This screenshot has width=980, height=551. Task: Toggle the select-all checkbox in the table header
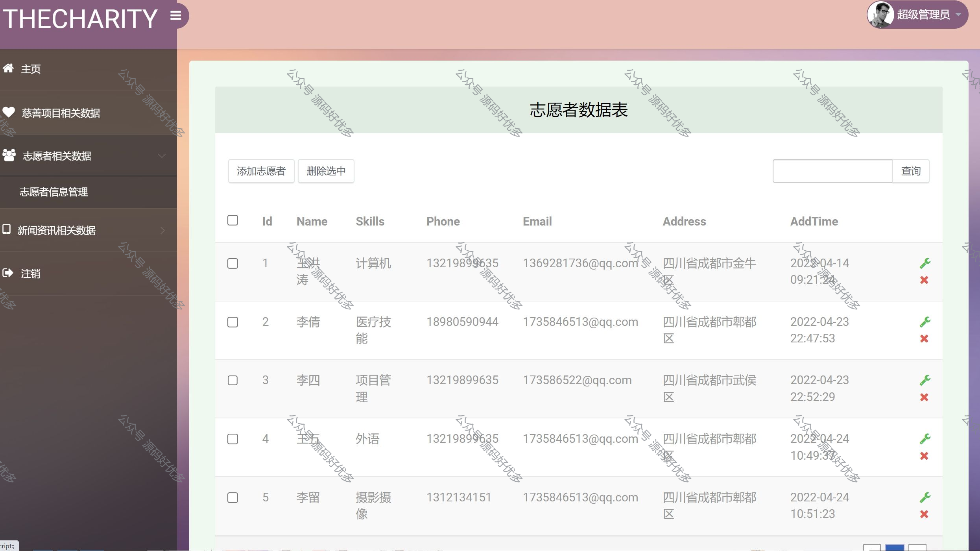pos(233,220)
